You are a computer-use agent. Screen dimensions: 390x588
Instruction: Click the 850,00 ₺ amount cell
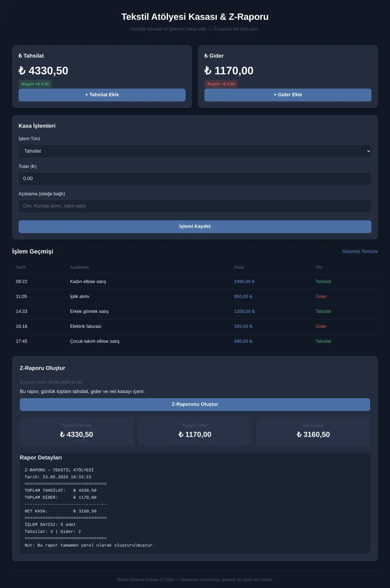[243, 296]
